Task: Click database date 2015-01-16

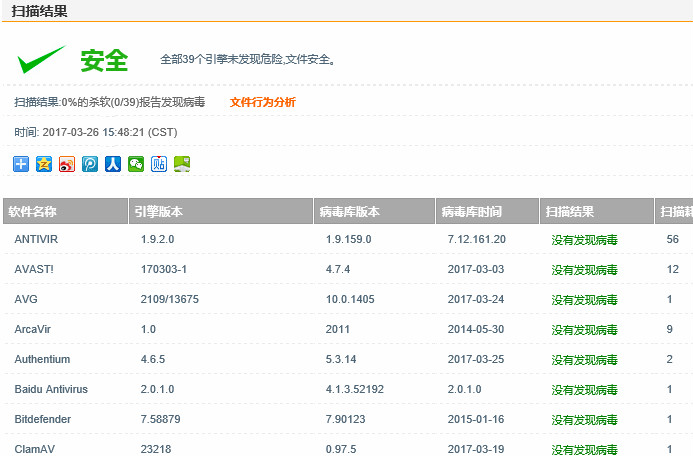Action: pyautogui.click(x=476, y=419)
